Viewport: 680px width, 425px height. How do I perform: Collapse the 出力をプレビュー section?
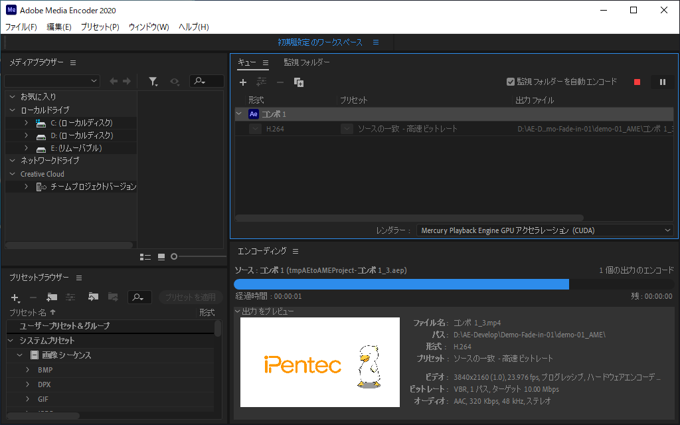tap(238, 311)
